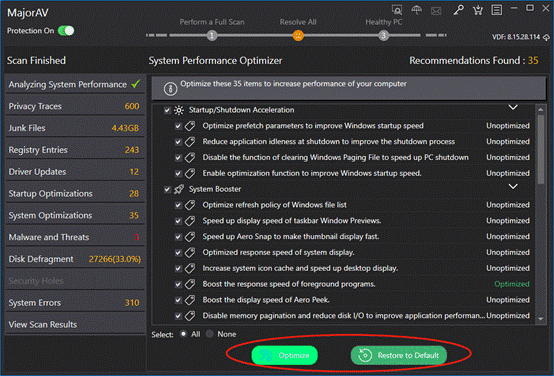Open the envelope messages icon
This screenshot has height=376, width=554.
click(436, 11)
